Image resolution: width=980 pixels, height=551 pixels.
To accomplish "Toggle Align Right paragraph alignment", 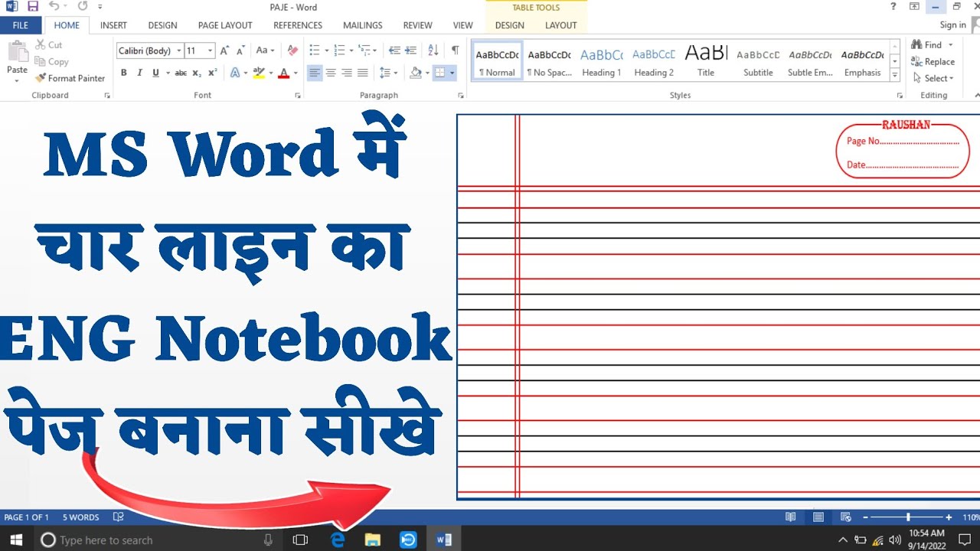I will pyautogui.click(x=347, y=73).
